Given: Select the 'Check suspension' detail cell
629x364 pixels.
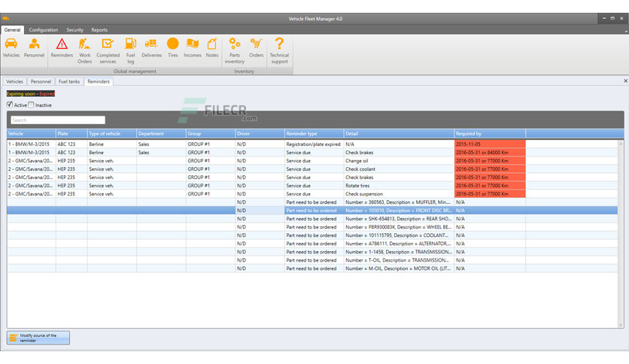Looking at the screenshot, I should (x=399, y=194).
